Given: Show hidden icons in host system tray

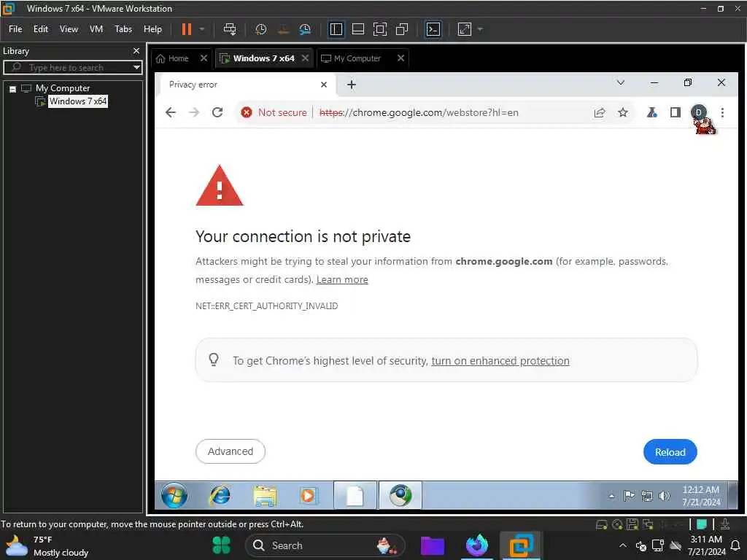Looking at the screenshot, I should coord(623,545).
